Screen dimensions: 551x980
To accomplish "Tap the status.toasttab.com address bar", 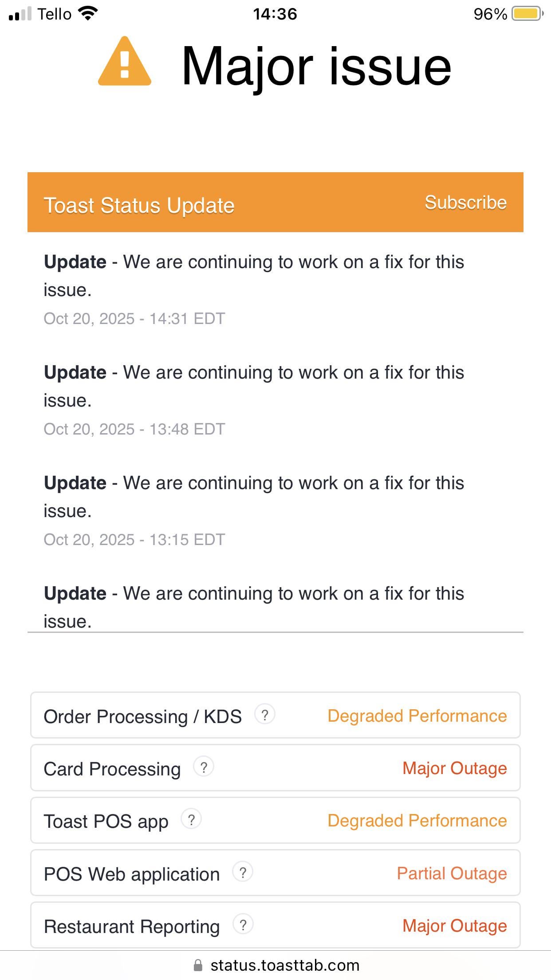I will pyautogui.click(x=284, y=965).
